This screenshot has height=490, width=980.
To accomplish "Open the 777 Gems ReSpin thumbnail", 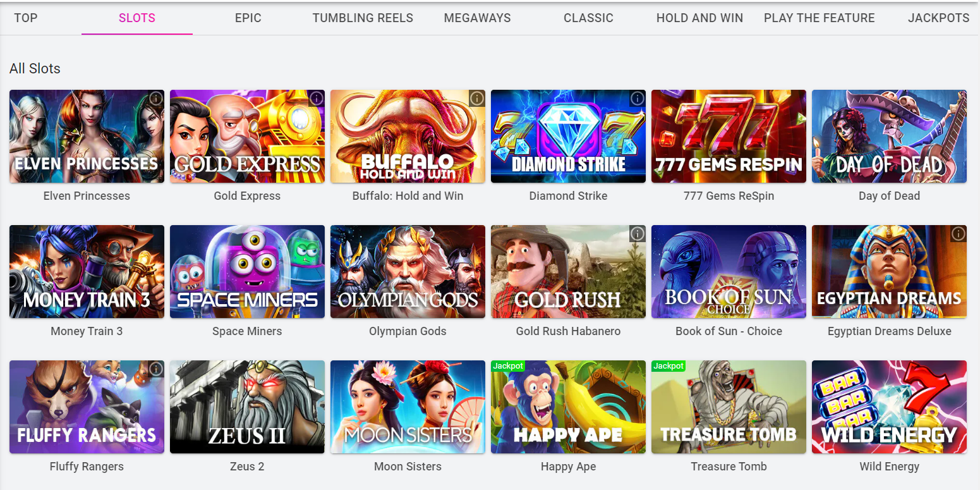I will pos(729,137).
